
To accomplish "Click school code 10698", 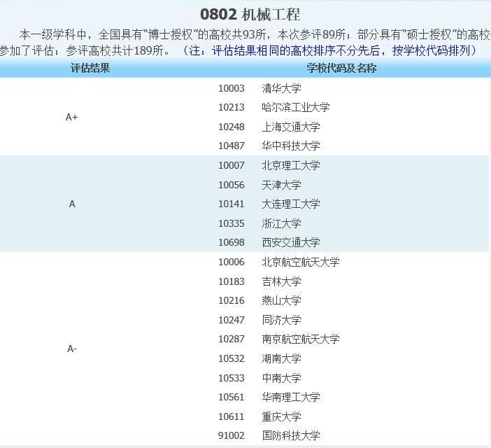I will (231, 242).
